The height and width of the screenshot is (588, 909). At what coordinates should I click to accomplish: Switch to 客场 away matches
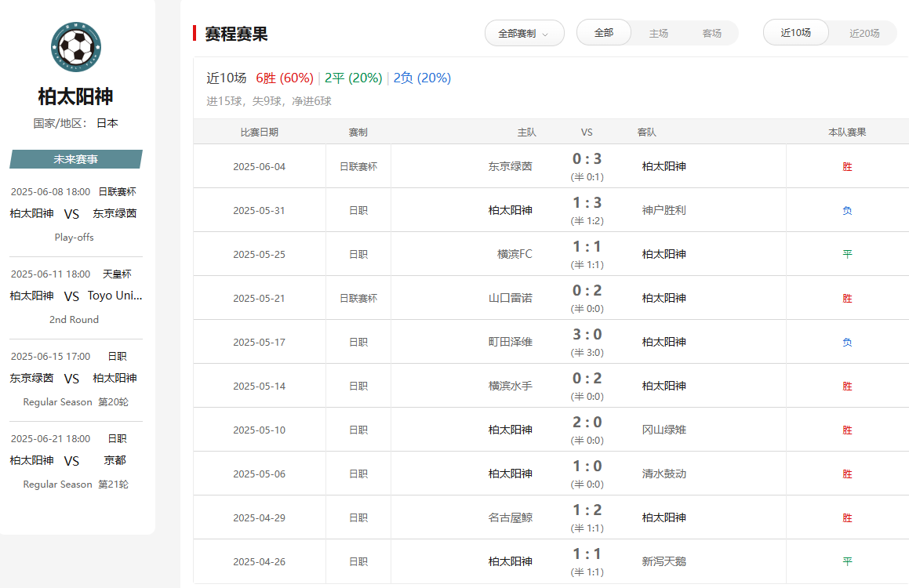pyautogui.click(x=711, y=34)
